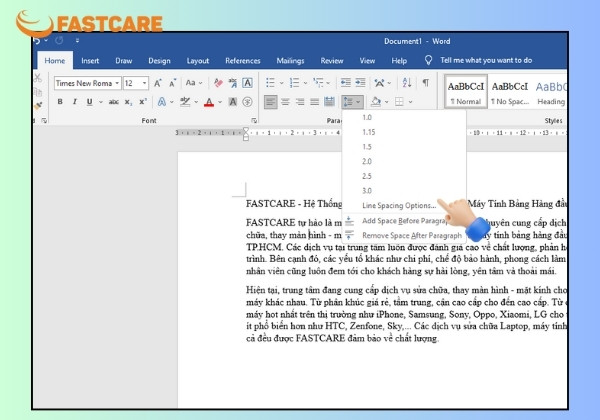Open the font size dropdown
This screenshot has height=420, width=600.
(144, 83)
